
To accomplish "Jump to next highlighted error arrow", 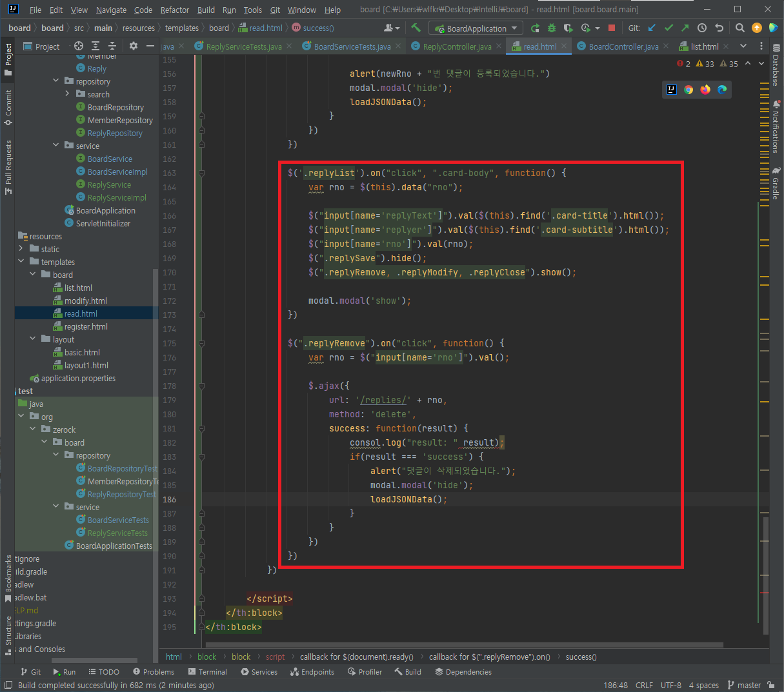I will pyautogui.click(x=762, y=63).
